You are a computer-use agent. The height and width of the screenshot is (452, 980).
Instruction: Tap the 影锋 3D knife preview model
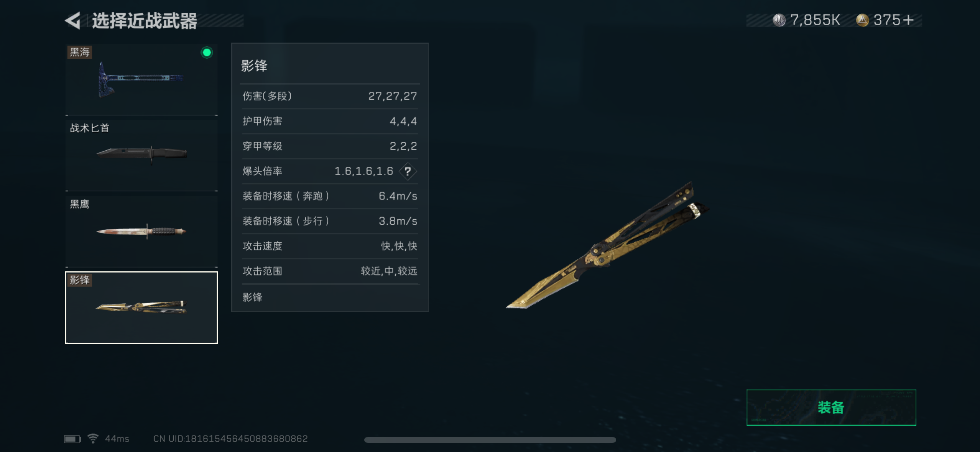(x=608, y=245)
